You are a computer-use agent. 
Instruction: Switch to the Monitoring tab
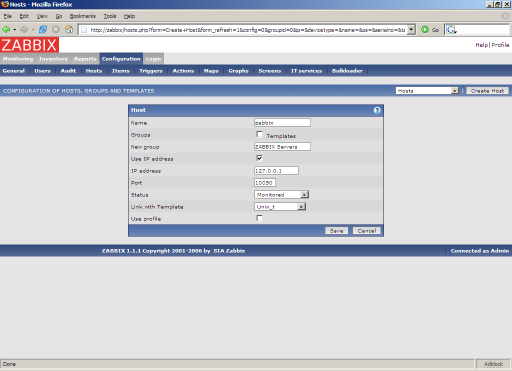tap(18, 59)
